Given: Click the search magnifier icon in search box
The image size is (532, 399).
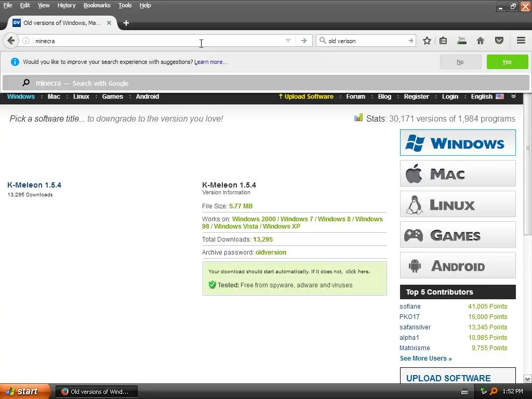Looking at the screenshot, I should pos(323,41).
